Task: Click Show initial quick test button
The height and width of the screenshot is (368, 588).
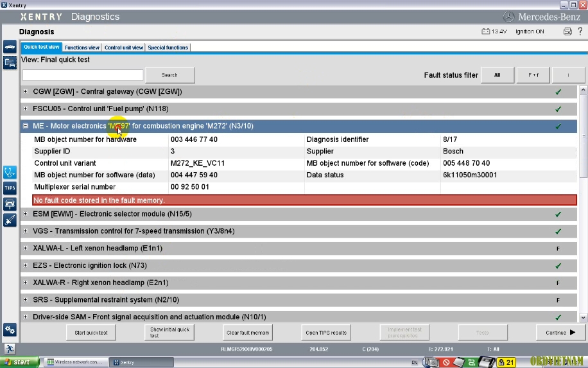Action: [169, 333]
